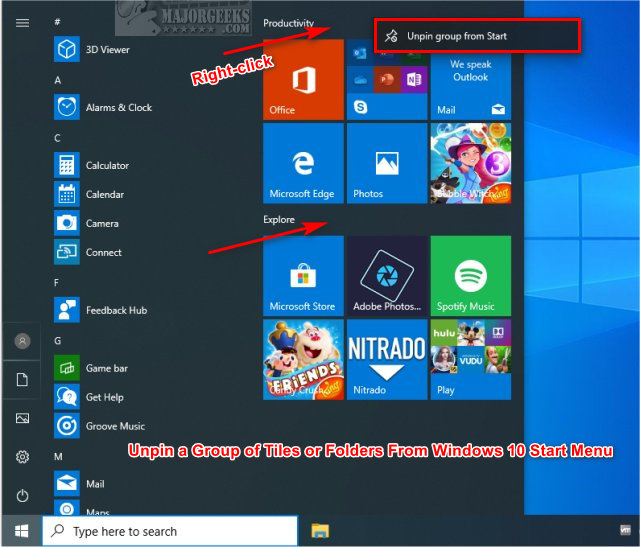Click the Productivity group header
640x547 pixels.
click(288, 23)
